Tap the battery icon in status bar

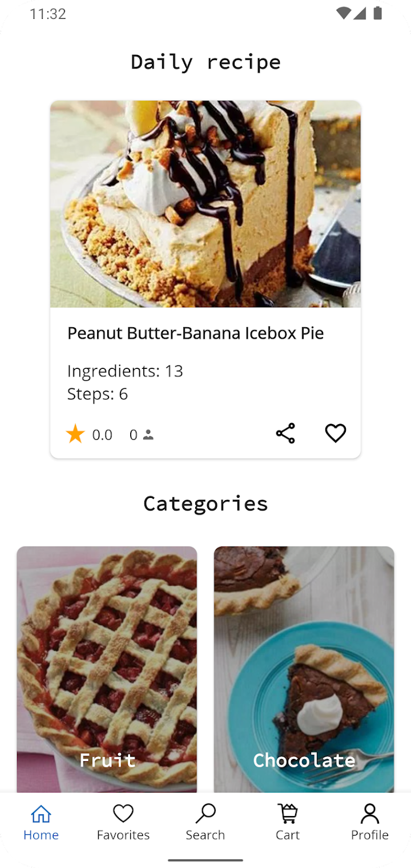(377, 13)
